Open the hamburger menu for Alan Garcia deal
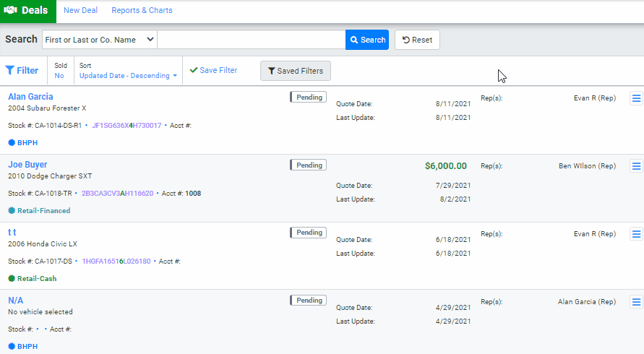Screen dimensions: 644x354 click(636, 98)
